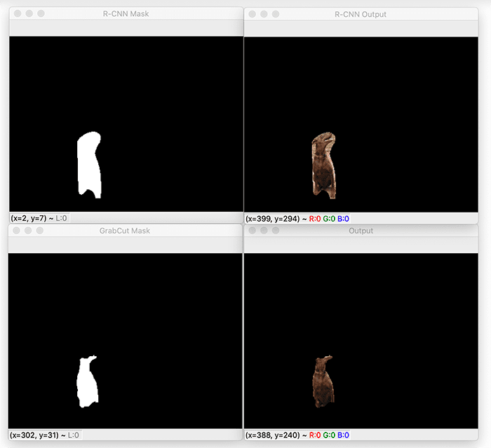Screen dimensions: 491x448
Task: Maximize the GrabCut Mask window
Action: coord(40,230)
